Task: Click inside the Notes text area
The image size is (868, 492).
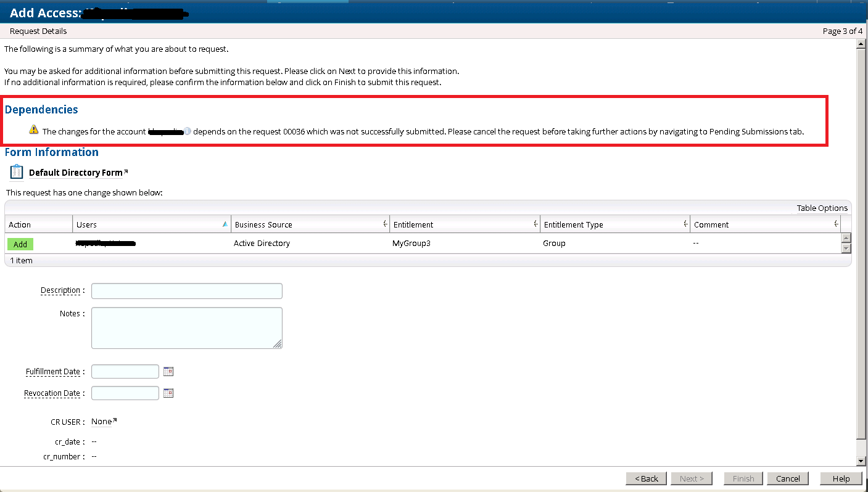Action: coord(186,328)
